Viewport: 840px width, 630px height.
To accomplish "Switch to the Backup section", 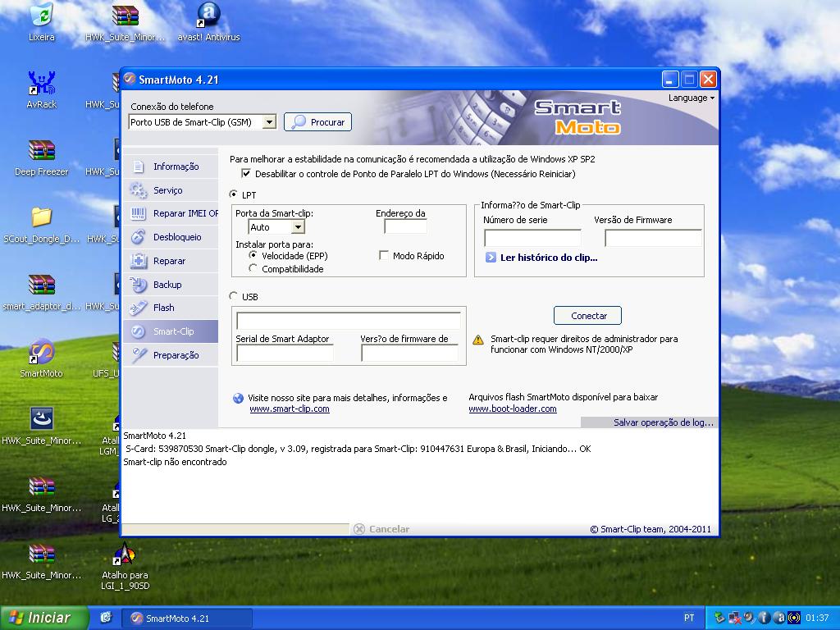I will [x=171, y=285].
